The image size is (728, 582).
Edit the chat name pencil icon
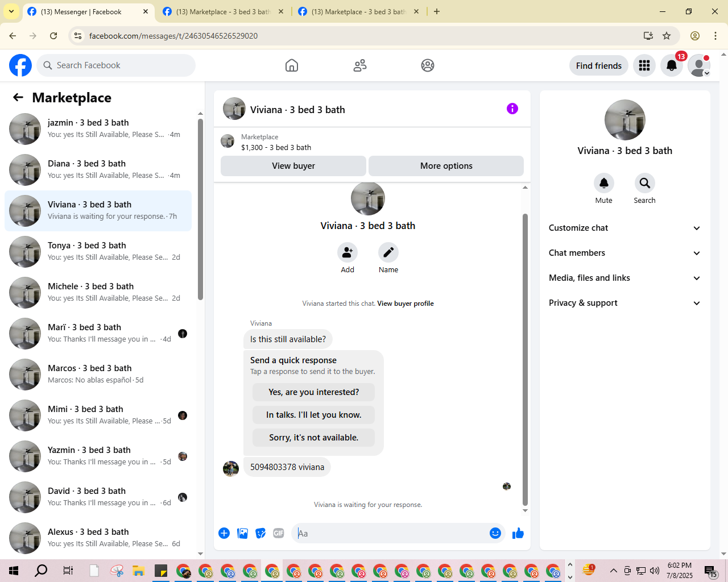click(x=388, y=252)
